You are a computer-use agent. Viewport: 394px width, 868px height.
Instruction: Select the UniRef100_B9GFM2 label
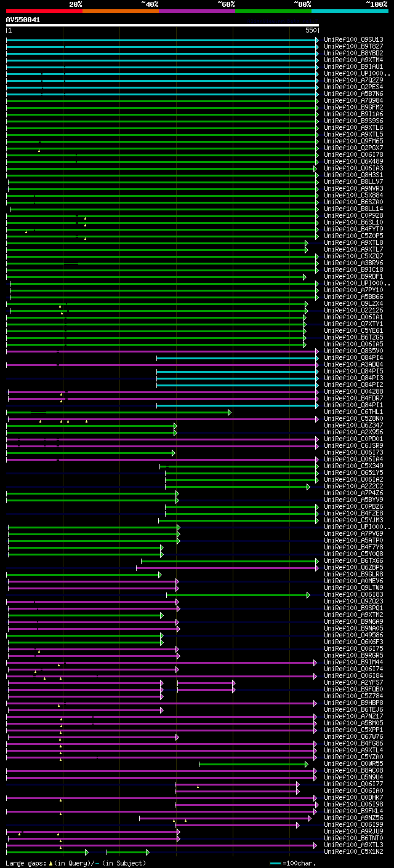pos(353,107)
